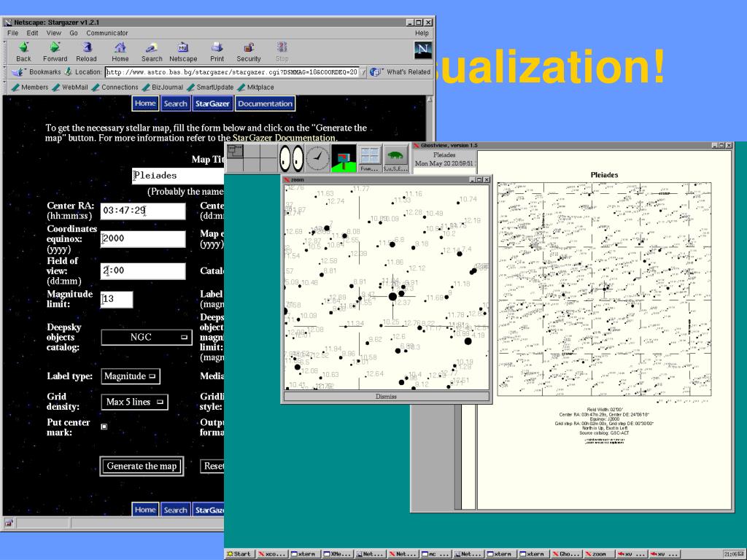Switch to the mc ... taskbar window
The width and height of the screenshot is (747, 560).
point(436,554)
